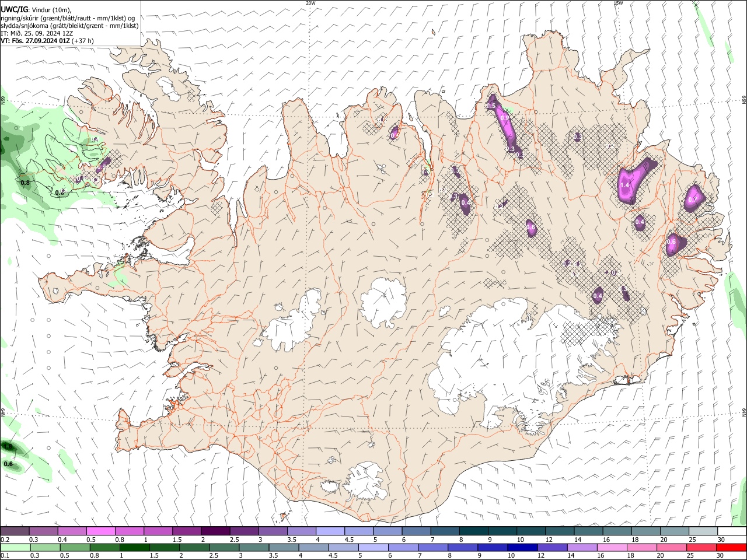The width and height of the screenshot is (747, 560).
Task: Select purple legend swatch between 0.2 and 0.3
Action: pyautogui.click(x=15, y=531)
